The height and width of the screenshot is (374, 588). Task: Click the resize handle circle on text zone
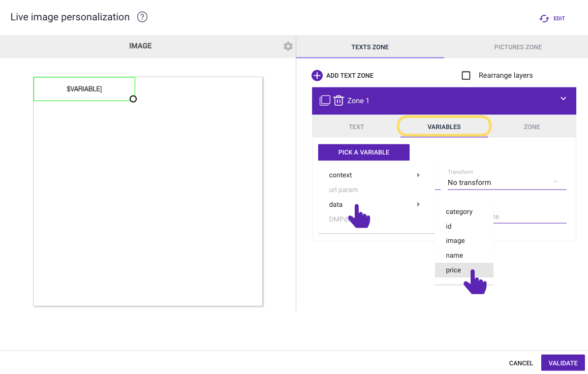(x=133, y=99)
